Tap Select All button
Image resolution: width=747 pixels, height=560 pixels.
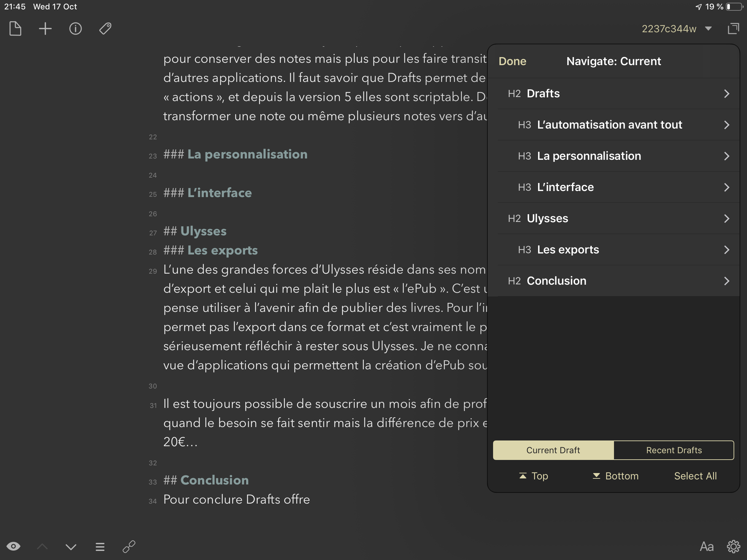(x=695, y=476)
